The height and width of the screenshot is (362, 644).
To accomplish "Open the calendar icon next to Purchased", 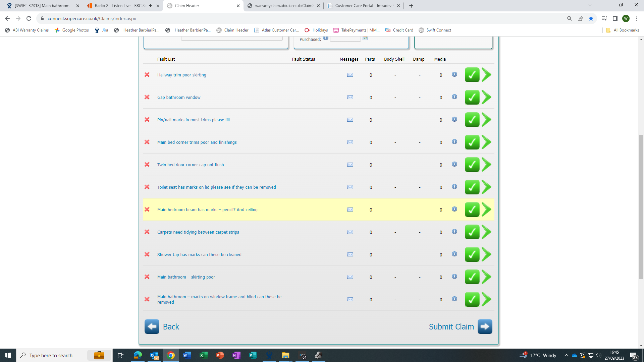I will click(365, 38).
